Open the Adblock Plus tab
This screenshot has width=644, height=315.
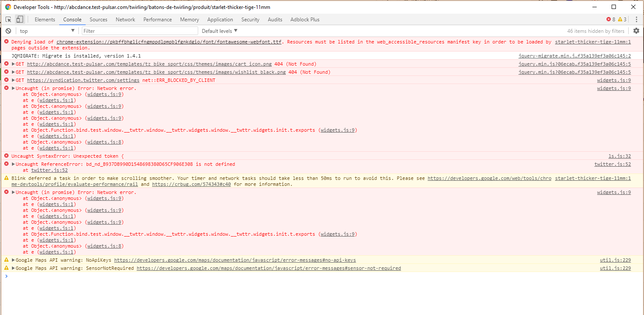pyautogui.click(x=305, y=20)
